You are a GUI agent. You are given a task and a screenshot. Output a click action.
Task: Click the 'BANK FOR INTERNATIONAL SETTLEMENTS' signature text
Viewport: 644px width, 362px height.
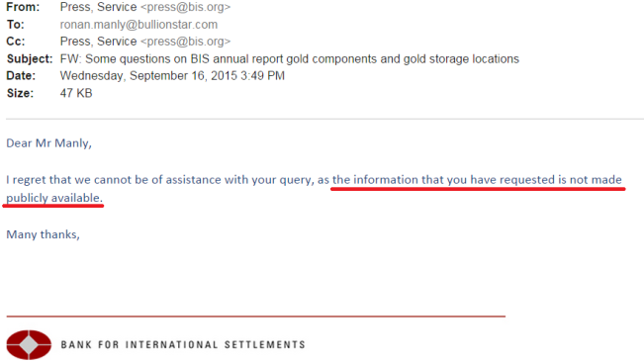[183, 345]
